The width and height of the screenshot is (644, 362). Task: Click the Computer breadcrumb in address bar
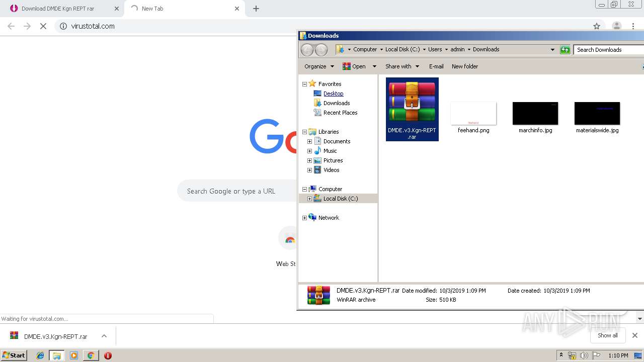(365, 49)
